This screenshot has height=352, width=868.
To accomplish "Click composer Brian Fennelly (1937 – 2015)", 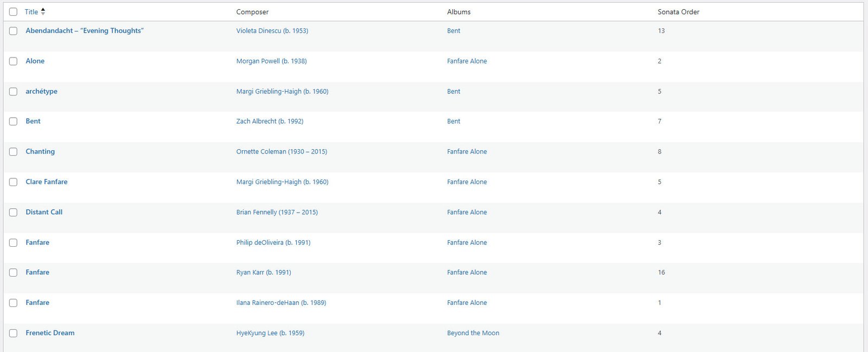I will [277, 213].
